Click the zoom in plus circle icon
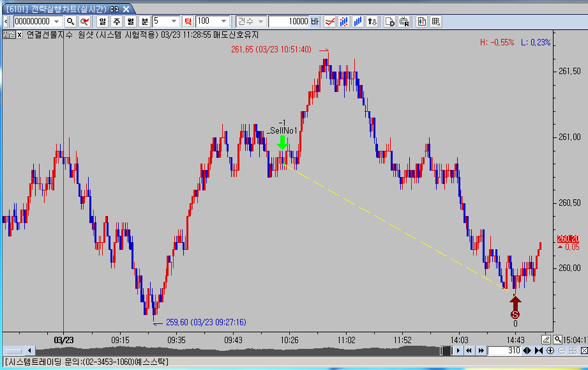The width and height of the screenshot is (588, 370). [550, 351]
